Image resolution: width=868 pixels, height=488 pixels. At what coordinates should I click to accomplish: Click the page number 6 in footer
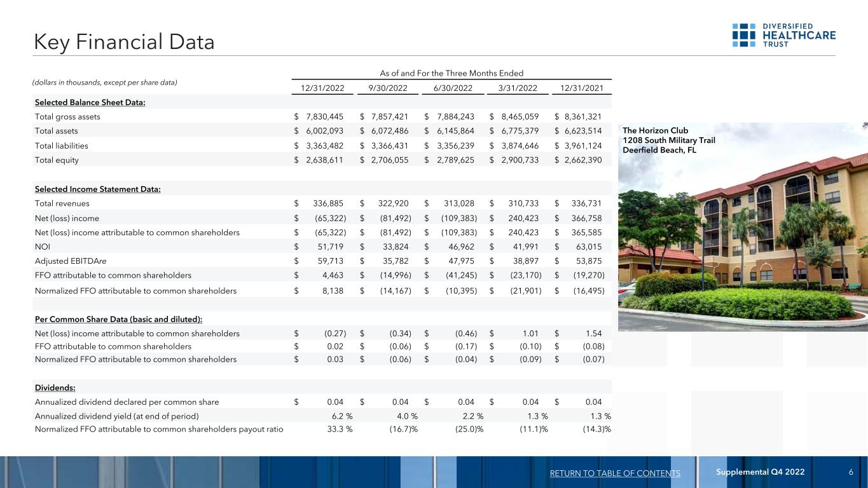pyautogui.click(x=850, y=472)
